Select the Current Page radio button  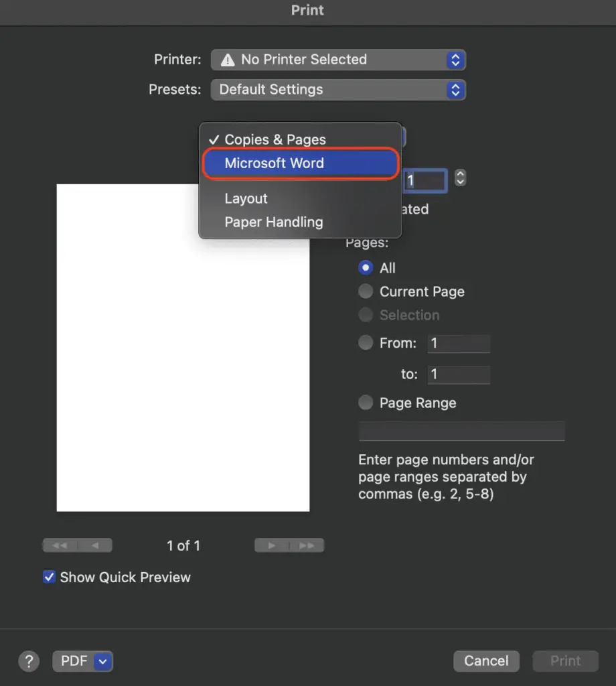point(366,291)
